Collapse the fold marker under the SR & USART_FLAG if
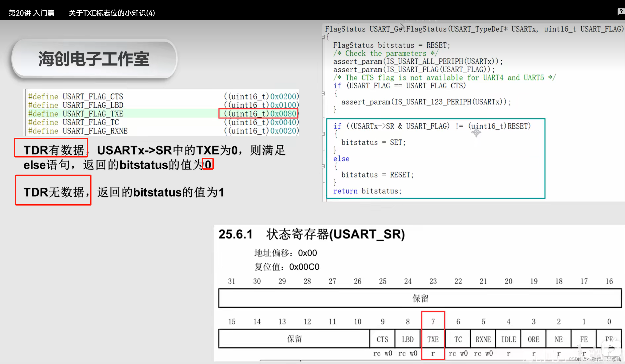Viewport: 625px width, 364px height. pos(323,134)
